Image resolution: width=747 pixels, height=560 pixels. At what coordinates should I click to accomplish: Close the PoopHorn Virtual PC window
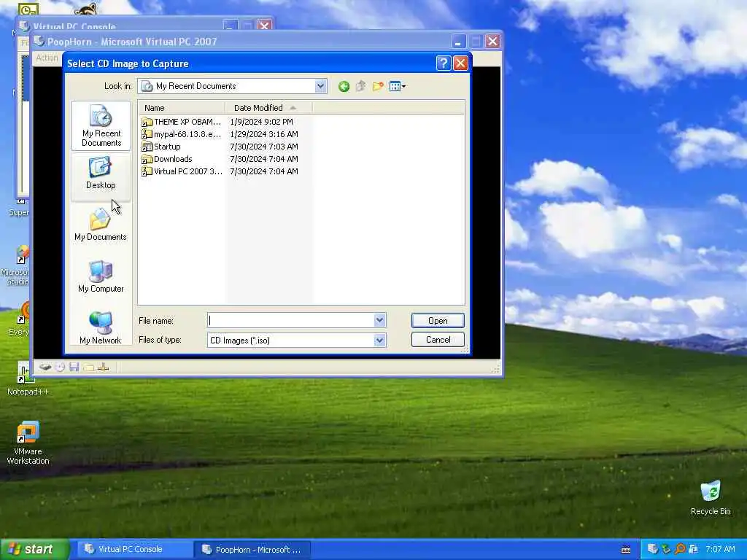tap(492, 42)
